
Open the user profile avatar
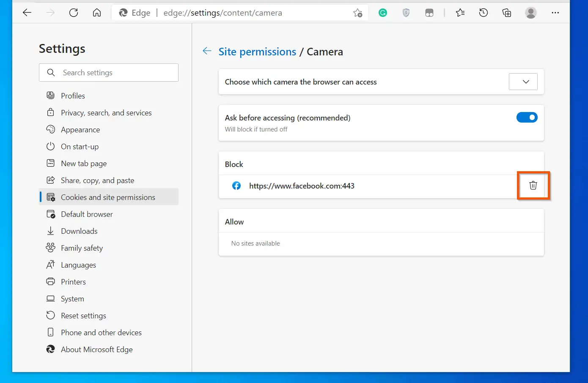pos(531,13)
